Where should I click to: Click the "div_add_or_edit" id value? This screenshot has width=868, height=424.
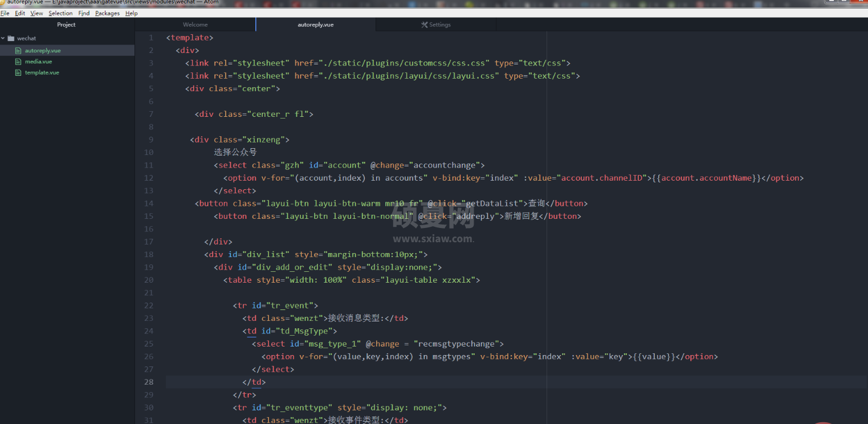(292, 267)
